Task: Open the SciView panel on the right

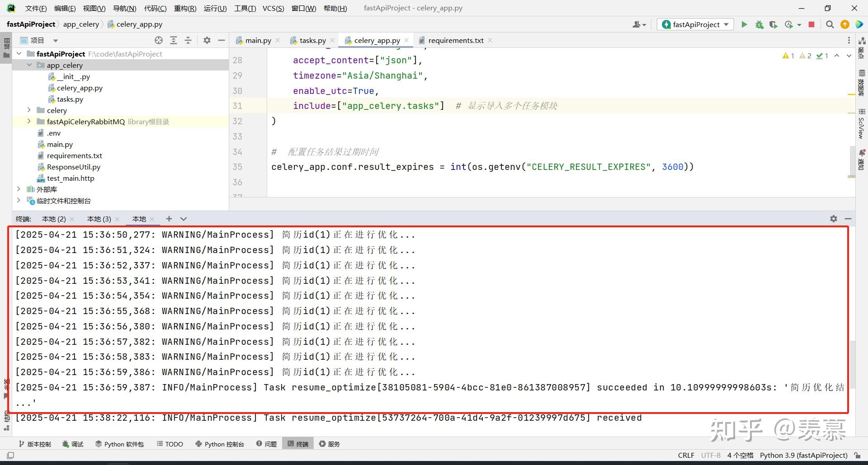Action: tap(861, 127)
